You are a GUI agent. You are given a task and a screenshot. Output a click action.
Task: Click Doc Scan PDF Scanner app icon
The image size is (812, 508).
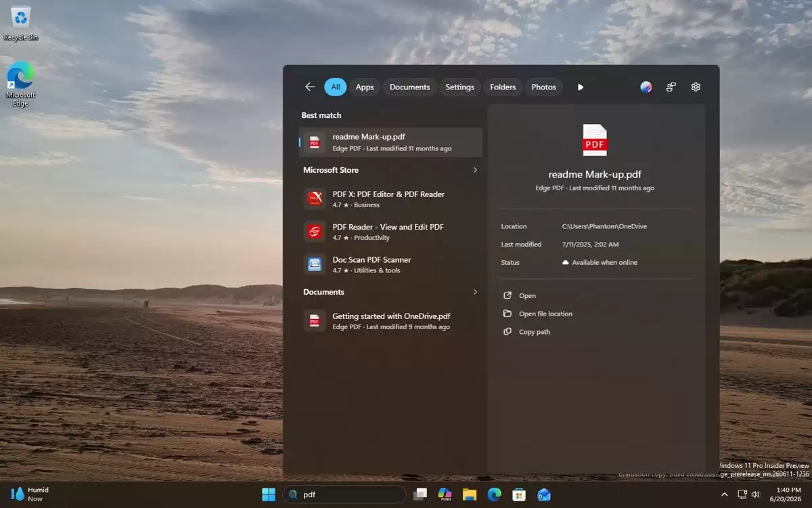coord(315,264)
